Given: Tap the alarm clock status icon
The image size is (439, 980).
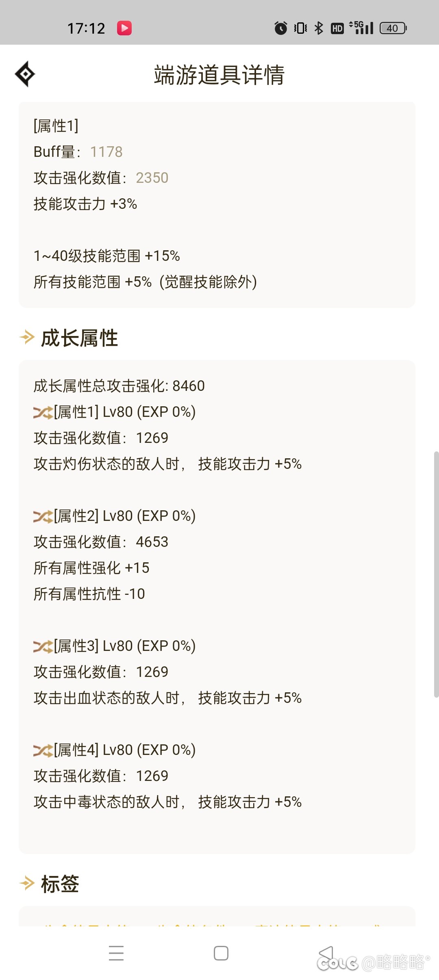Looking at the screenshot, I should click(281, 28).
